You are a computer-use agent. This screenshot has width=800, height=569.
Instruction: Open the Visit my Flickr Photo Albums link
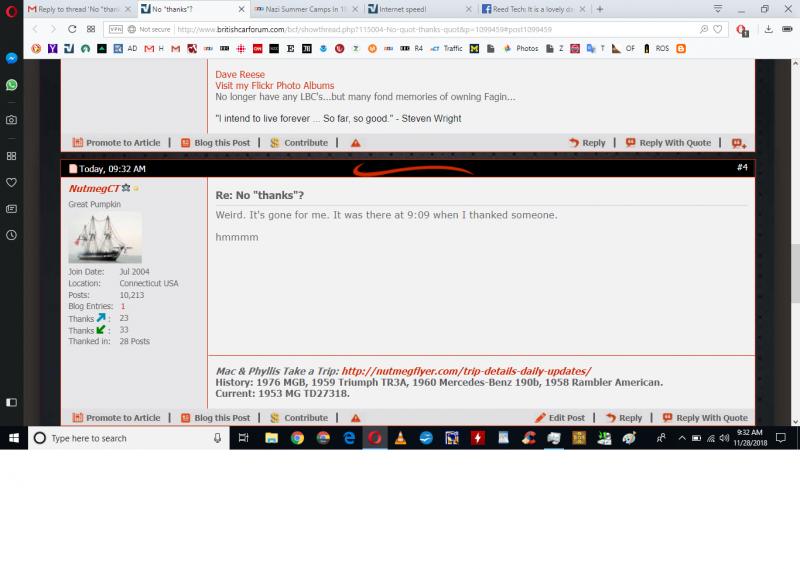(275, 86)
